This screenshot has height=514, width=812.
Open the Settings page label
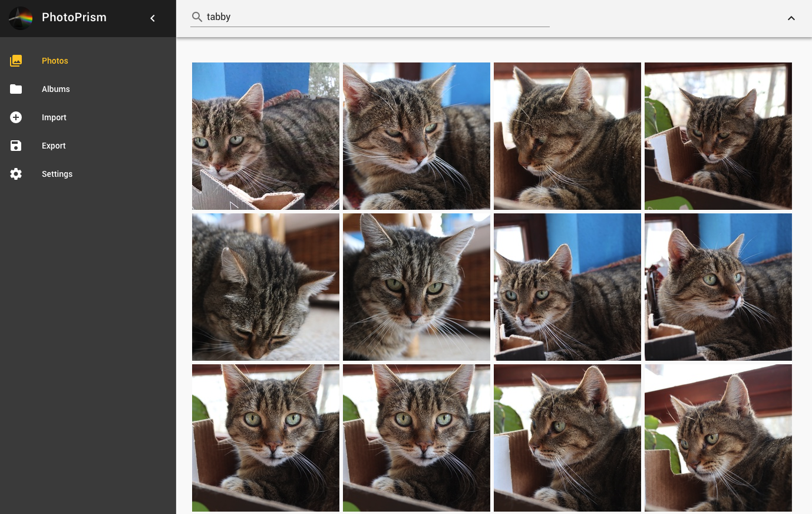pos(57,174)
